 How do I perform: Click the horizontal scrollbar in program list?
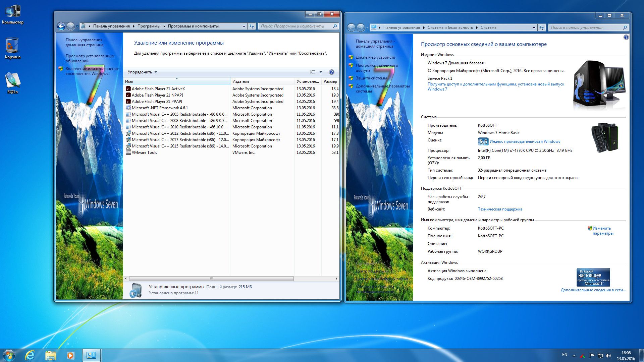[211, 279]
